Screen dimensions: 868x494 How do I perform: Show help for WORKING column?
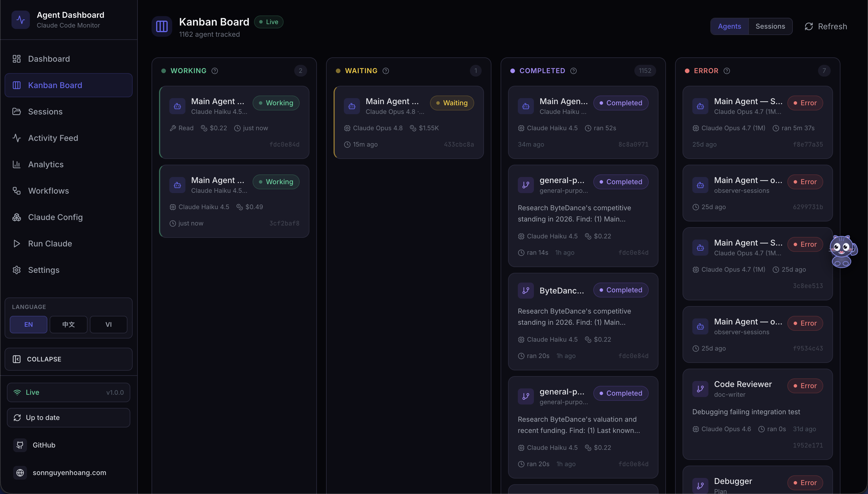point(214,71)
